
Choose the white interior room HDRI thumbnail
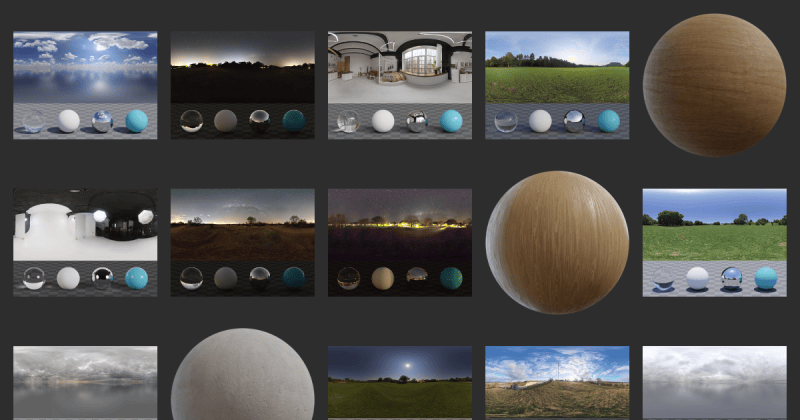(x=399, y=85)
